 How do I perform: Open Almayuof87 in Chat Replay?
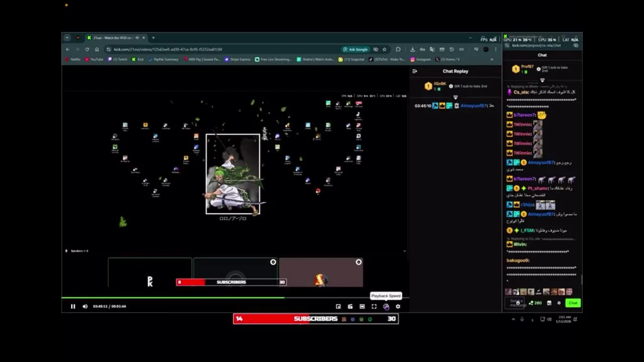473,106
